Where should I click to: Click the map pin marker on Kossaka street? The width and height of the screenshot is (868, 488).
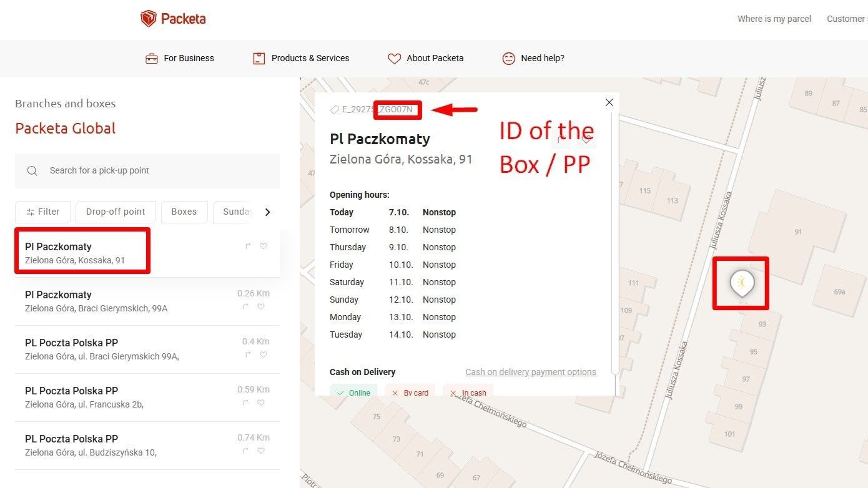coord(742,283)
